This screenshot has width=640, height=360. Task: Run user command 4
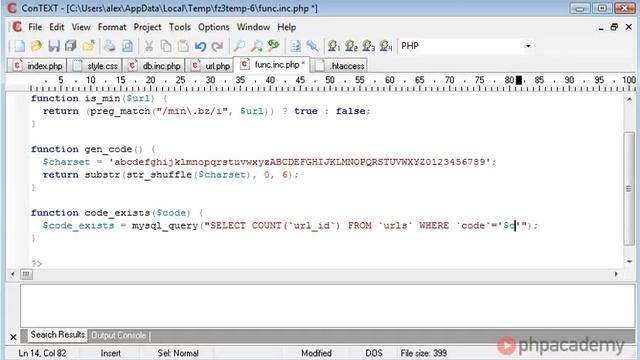point(386,46)
